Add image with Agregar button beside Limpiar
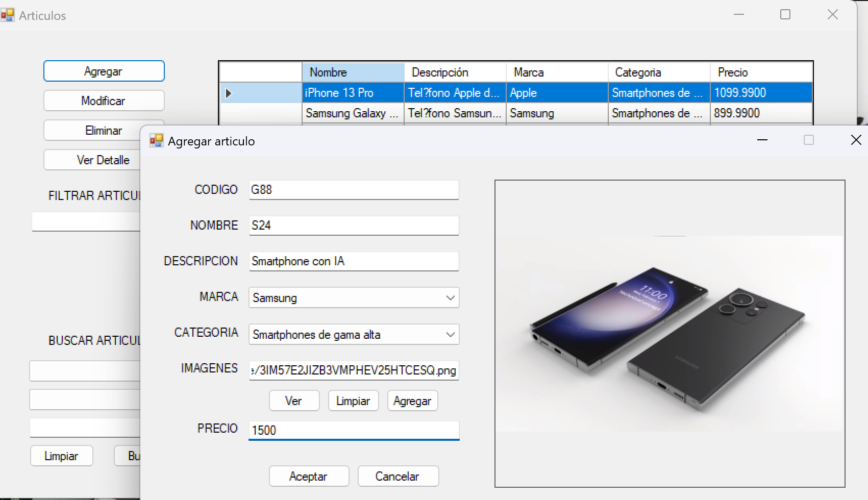This screenshot has height=500, width=868. point(412,401)
